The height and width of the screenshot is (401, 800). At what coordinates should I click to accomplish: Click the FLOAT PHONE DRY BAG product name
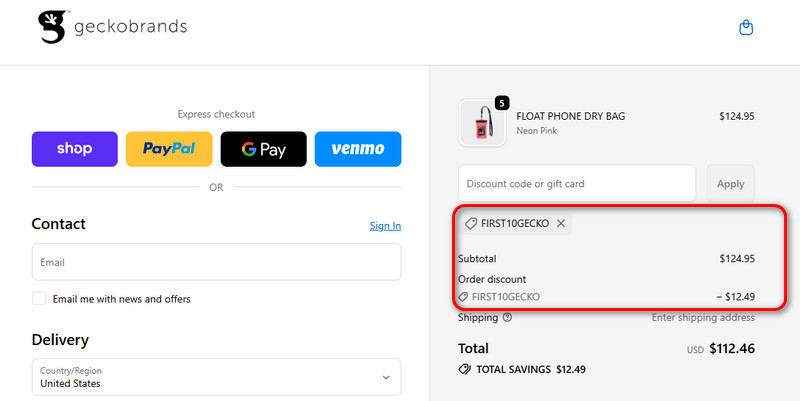pos(570,116)
